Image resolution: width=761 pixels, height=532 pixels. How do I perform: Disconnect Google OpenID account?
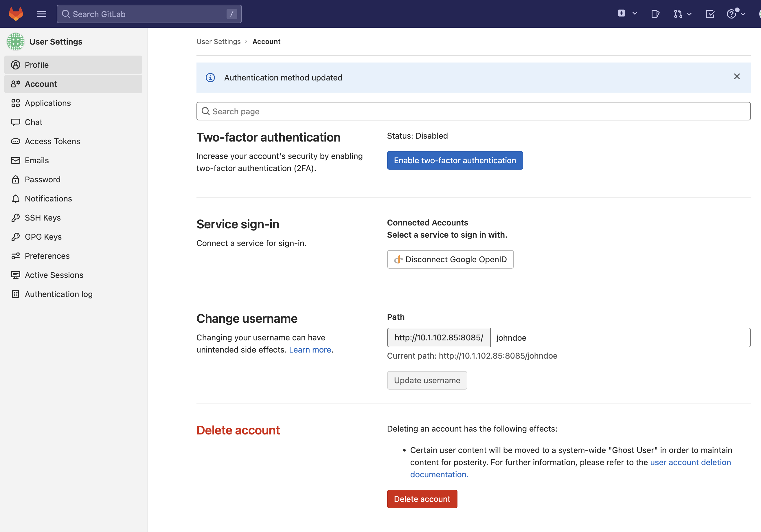pos(450,259)
